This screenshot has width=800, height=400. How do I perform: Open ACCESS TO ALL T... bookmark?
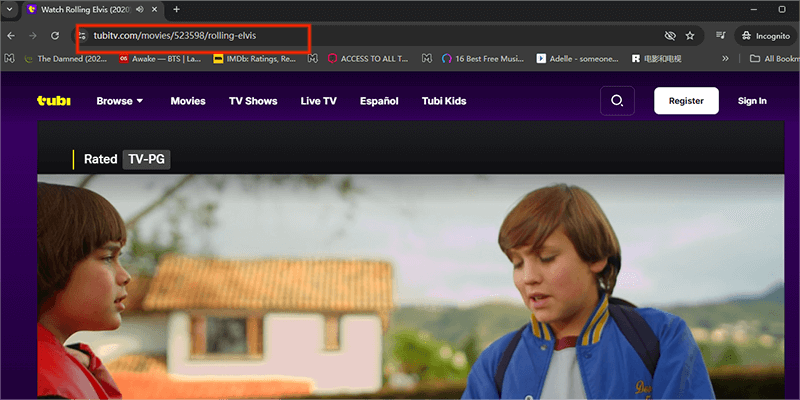[x=368, y=59]
